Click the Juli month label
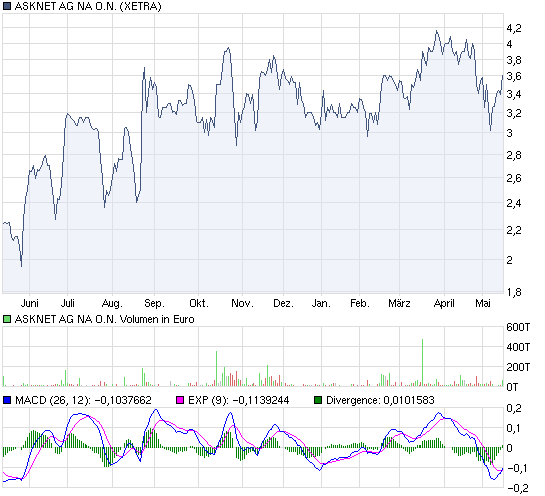Screen dimensions: 545x496 click(x=67, y=303)
